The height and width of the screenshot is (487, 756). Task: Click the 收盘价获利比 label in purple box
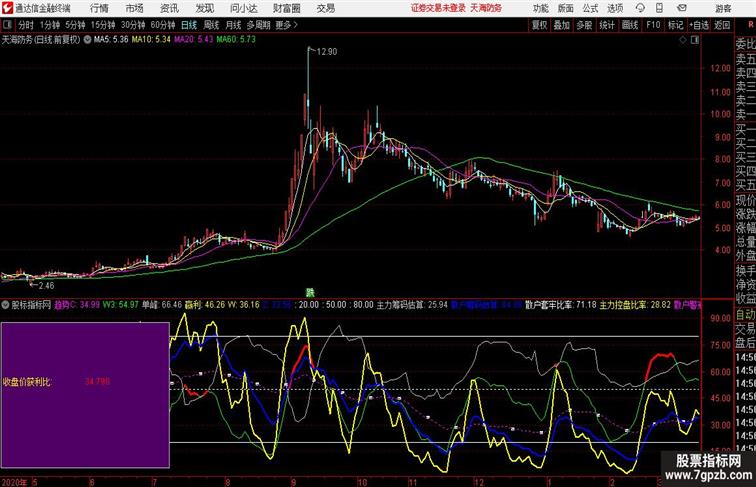pos(27,382)
